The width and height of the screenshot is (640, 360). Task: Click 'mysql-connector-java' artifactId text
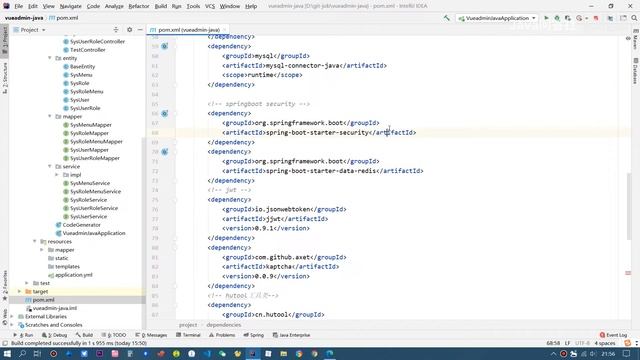(302, 66)
